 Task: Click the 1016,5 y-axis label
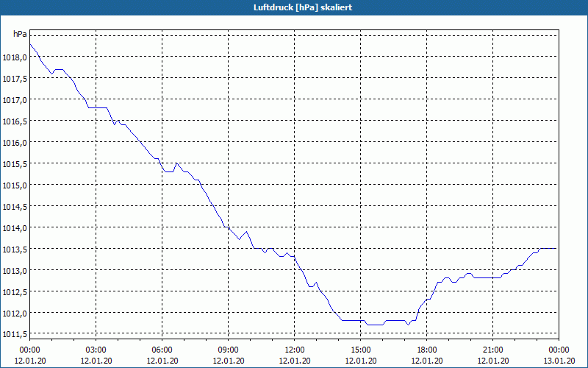(x=15, y=121)
